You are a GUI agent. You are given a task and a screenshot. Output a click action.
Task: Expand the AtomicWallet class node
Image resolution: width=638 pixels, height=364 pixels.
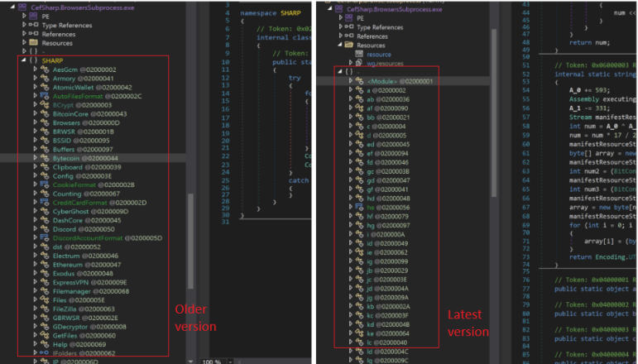36,87
